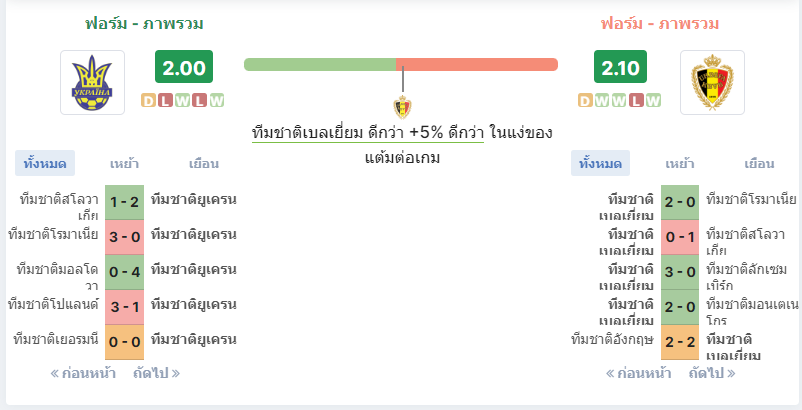Image resolution: width=802 pixels, height=410 pixels.
Task: Click Belgium's 2.10 form rating badge
Action: pos(620,66)
